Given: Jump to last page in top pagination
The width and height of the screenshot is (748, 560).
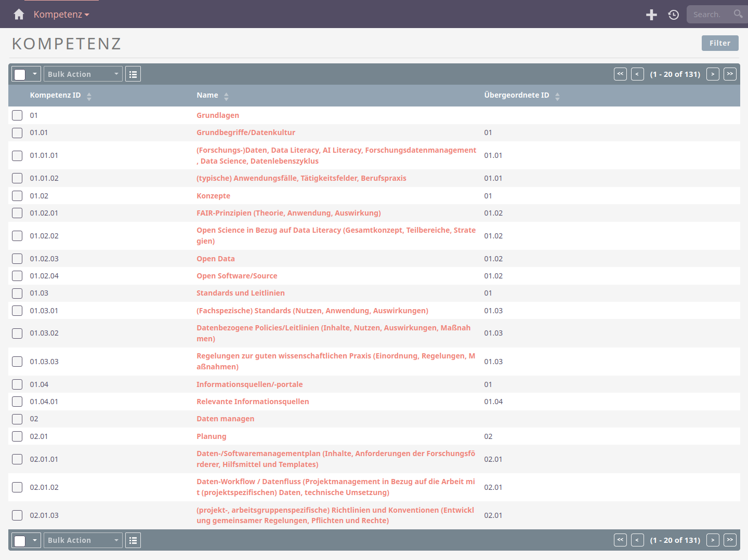Looking at the screenshot, I should (730, 74).
